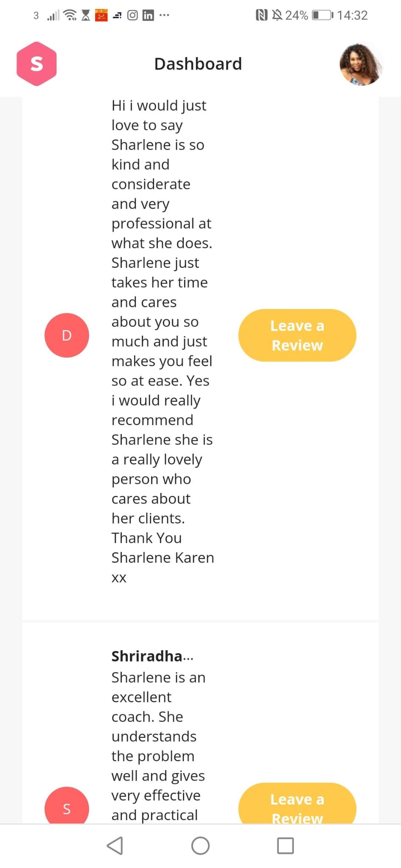Tap the LinkedIn notification icon

click(x=148, y=16)
